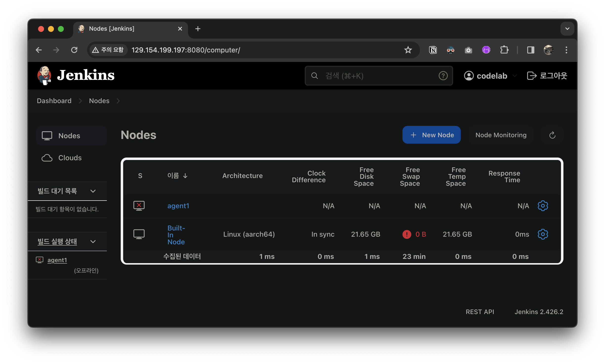Collapse the 빌드 대기 목록 panel
The height and width of the screenshot is (364, 605).
click(x=93, y=191)
